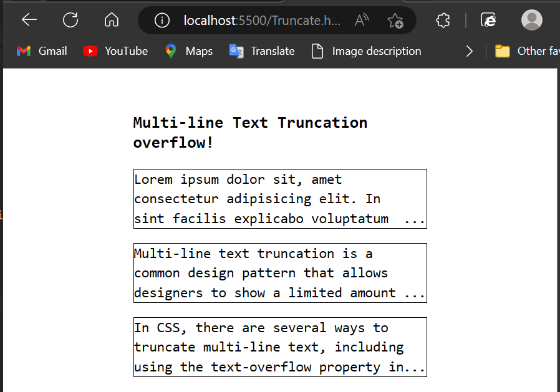
Task: Add this page to favorites with the star
Action: coord(395,21)
